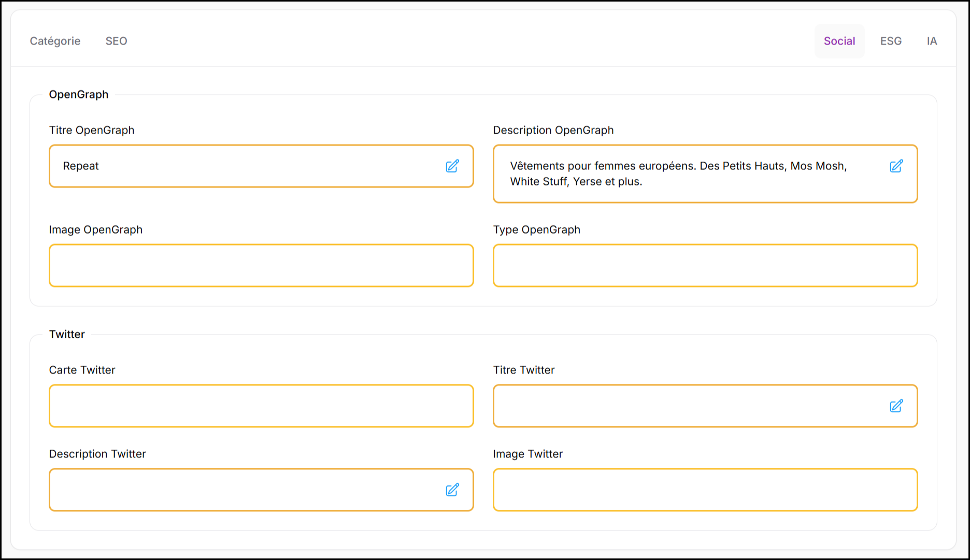Viewport: 970px width, 560px height.
Task: Click the edit icon in Description OpenGraph field
Action: click(x=896, y=166)
